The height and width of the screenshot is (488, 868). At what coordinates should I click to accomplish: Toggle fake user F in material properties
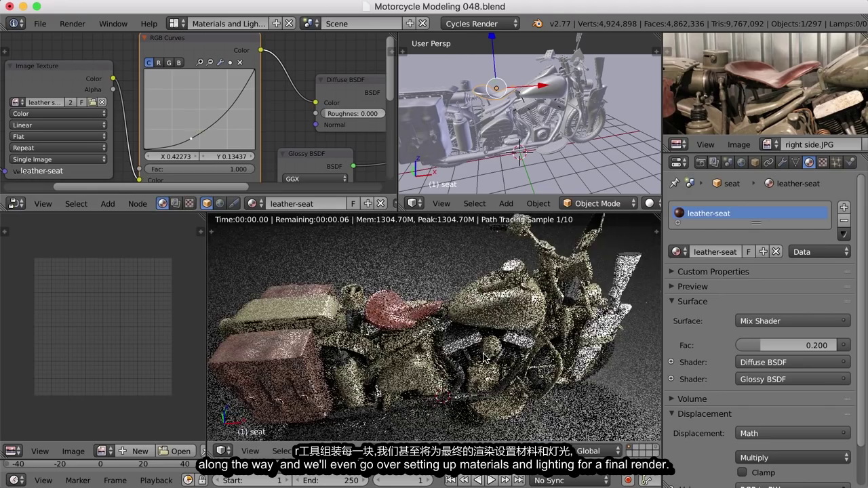pyautogui.click(x=749, y=251)
